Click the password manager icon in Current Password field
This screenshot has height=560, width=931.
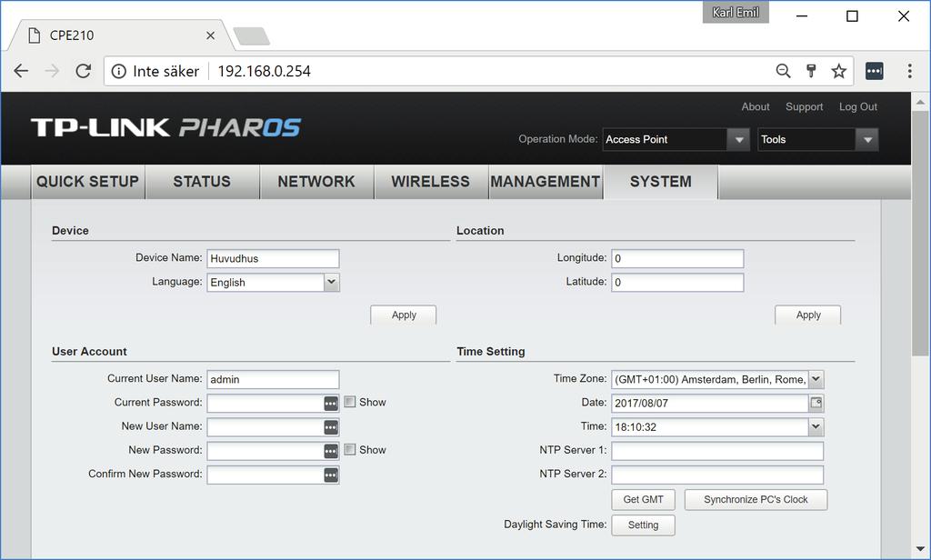point(331,404)
